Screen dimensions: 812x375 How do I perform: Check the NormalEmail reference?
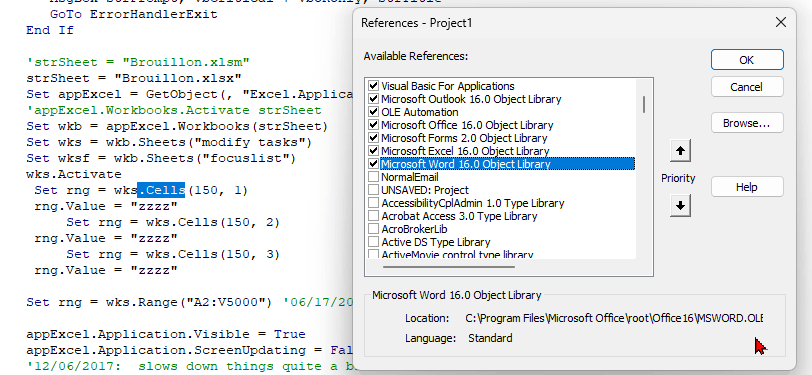pos(373,177)
